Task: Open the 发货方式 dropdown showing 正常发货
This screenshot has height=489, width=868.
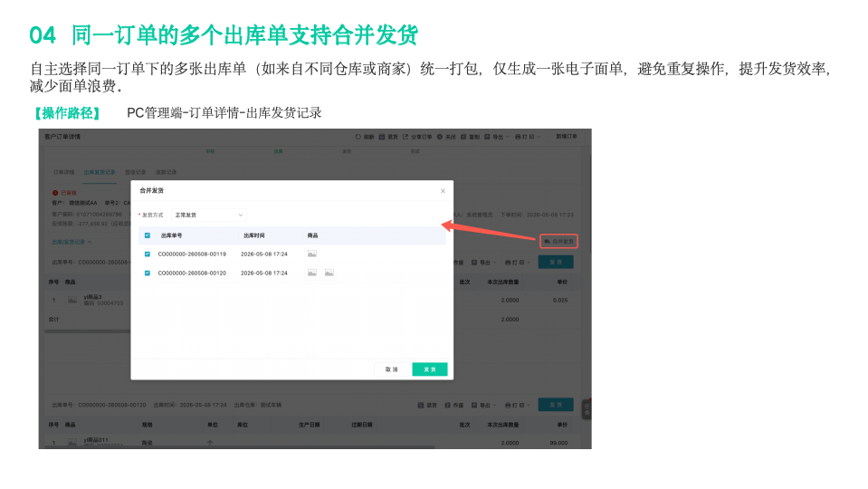Action: coord(209,215)
